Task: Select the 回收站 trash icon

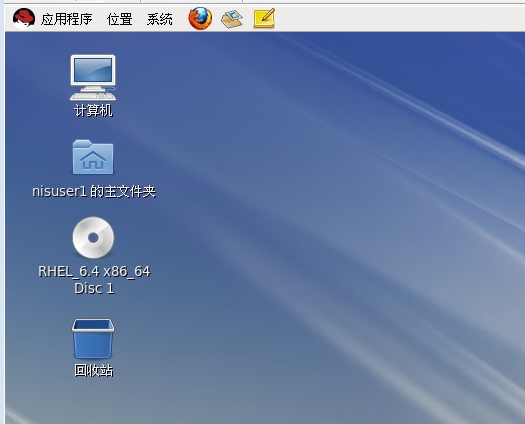Action: (93, 339)
